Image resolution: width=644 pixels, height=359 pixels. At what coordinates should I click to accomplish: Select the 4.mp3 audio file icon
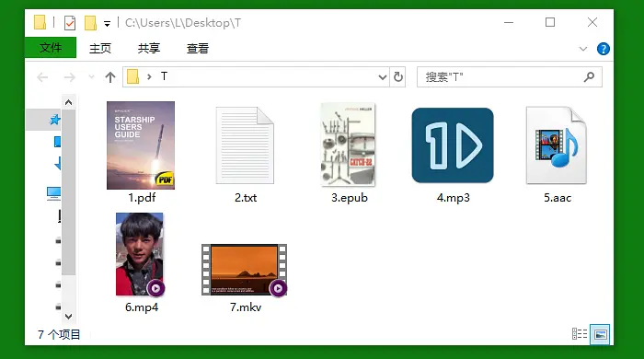pos(453,145)
